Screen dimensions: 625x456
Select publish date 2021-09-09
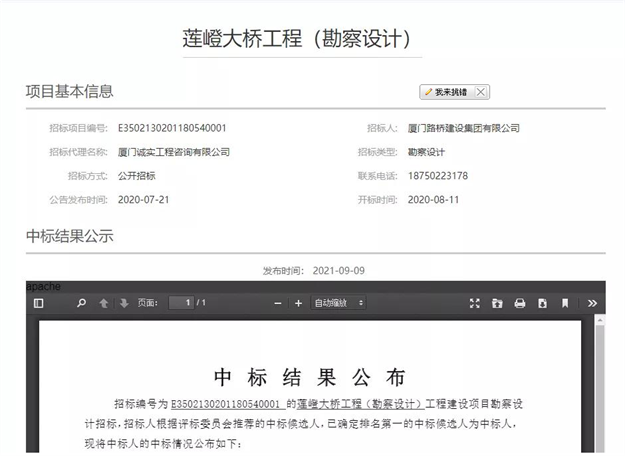(339, 271)
